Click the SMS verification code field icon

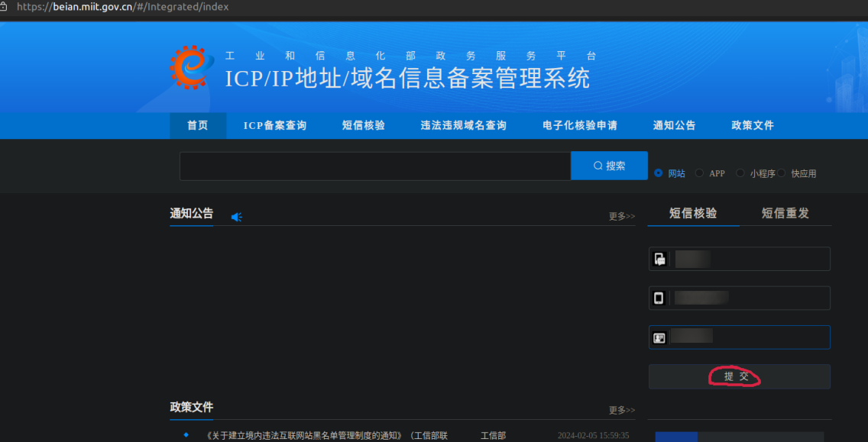coord(659,259)
